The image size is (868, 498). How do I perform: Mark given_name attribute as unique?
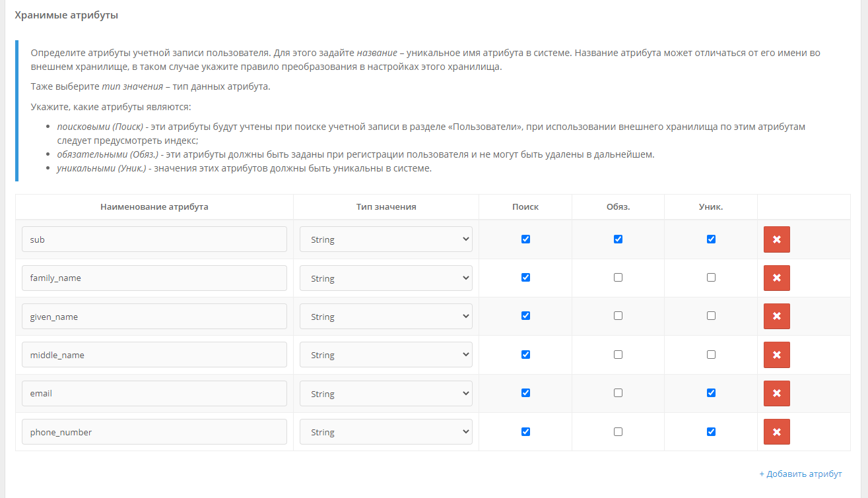(x=711, y=316)
